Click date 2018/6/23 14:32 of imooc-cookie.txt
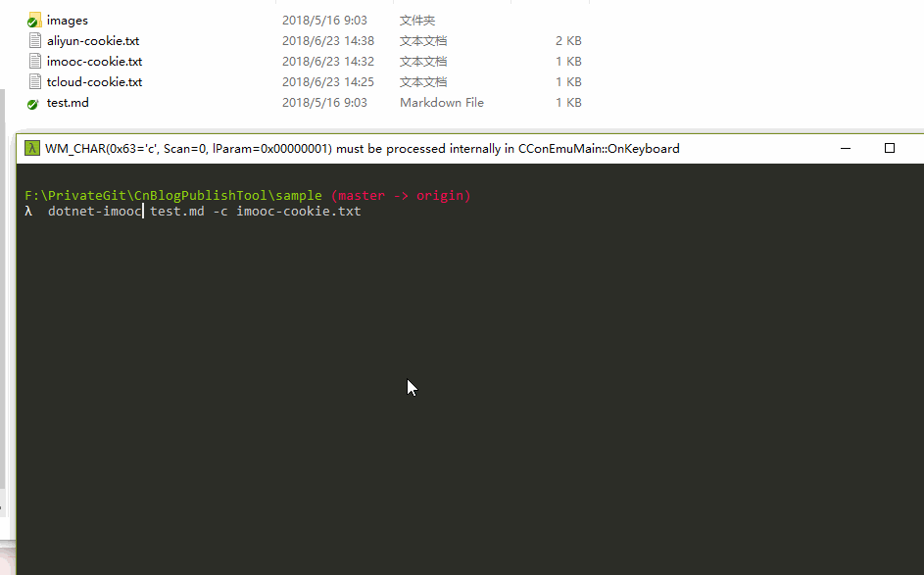The height and width of the screenshot is (575, 924). pyautogui.click(x=328, y=62)
